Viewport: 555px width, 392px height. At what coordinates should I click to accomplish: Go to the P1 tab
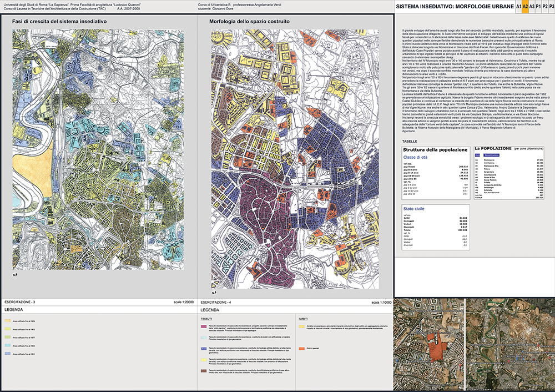538,7
